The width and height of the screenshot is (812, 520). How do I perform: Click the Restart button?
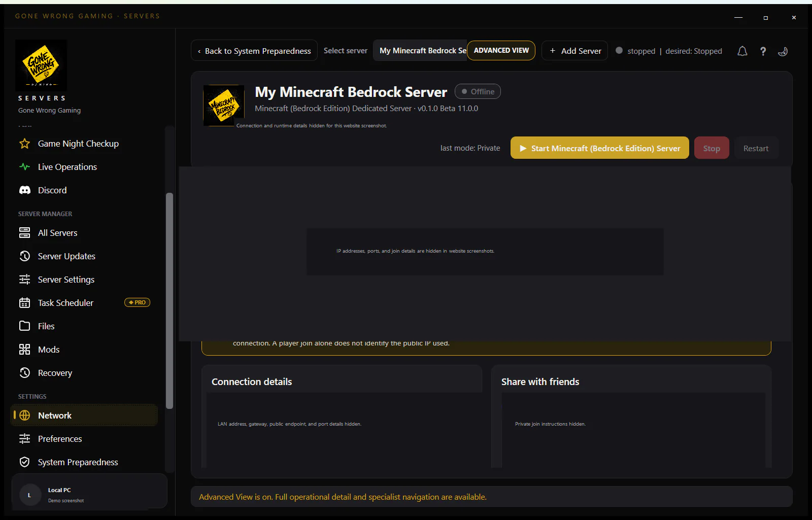(x=756, y=148)
